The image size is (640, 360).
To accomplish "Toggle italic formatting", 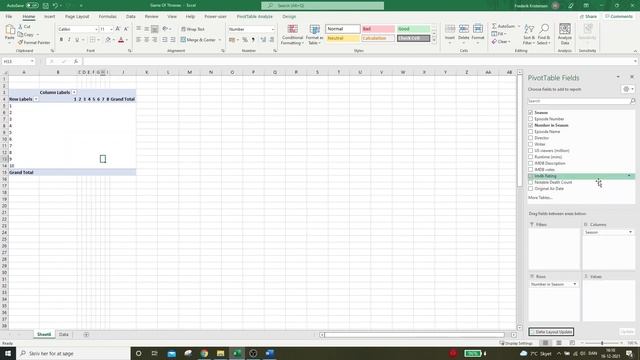I will pyautogui.click(x=69, y=40).
